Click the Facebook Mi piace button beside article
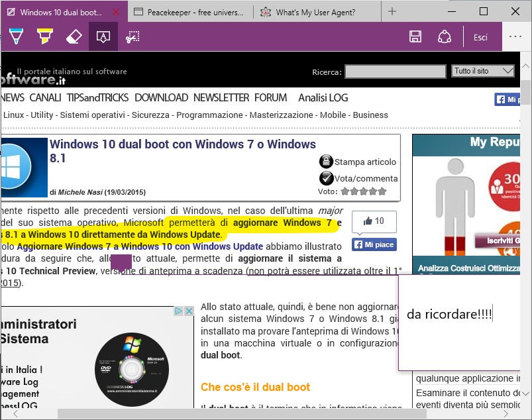Screen dimensions: 532x420 pyautogui.click(x=374, y=244)
